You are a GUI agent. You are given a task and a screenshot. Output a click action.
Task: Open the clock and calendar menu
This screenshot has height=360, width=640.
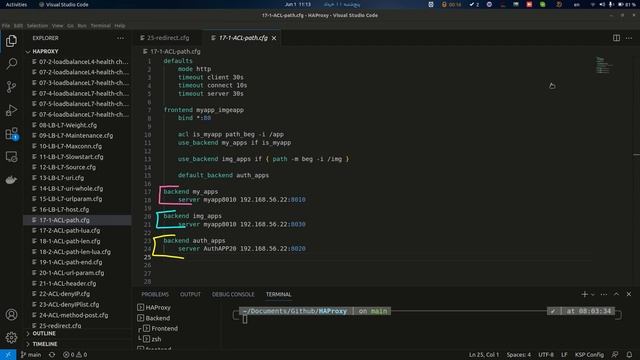click(298, 4)
